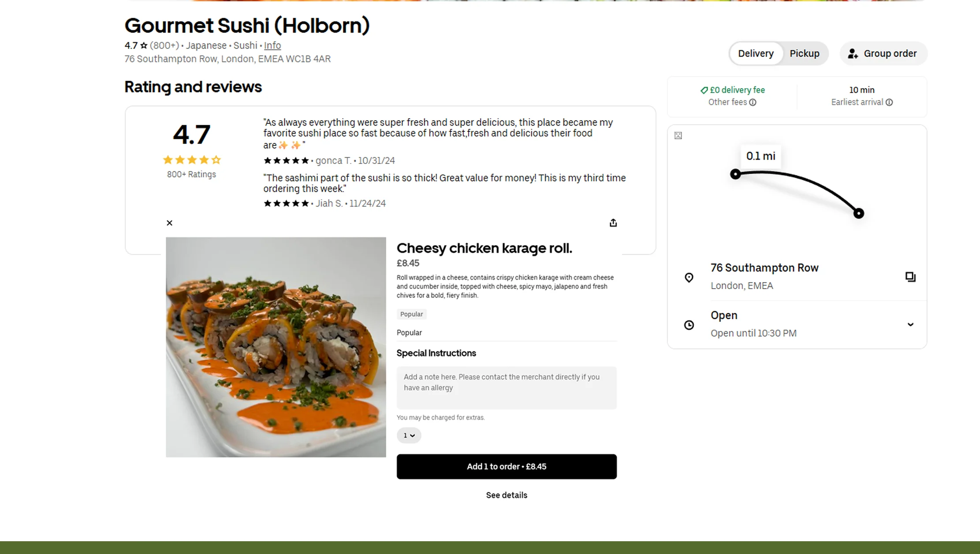Expand the opening hours chevron
Image resolution: width=980 pixels, height=554 pixels.
pyautogui.click(x=910, y=325)
